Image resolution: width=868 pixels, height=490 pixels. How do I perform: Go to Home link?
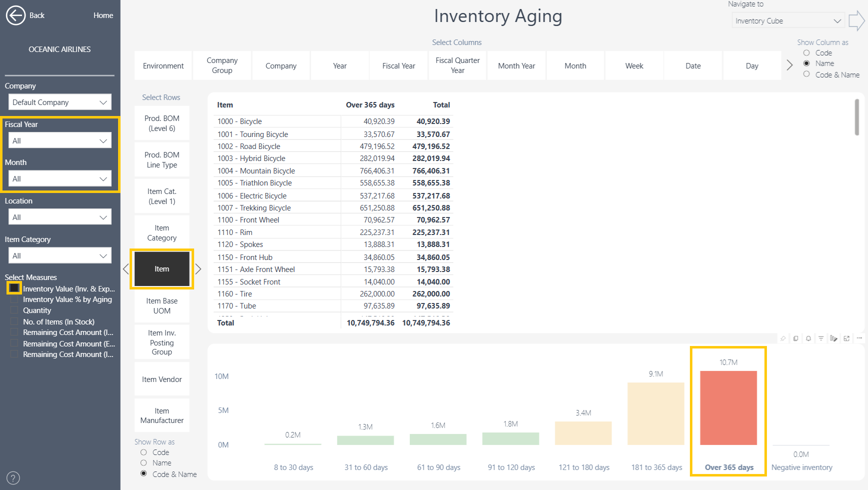[x=103, y=15]
